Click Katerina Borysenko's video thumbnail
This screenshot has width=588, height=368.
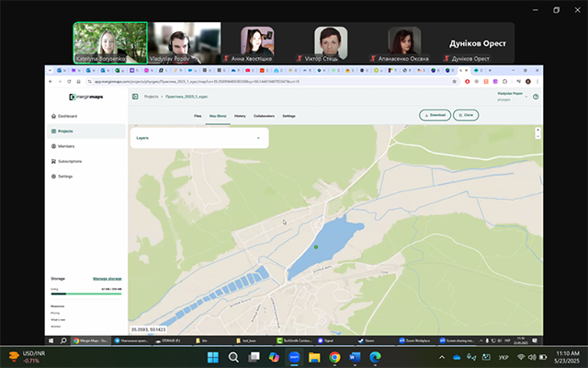(110, 42)
